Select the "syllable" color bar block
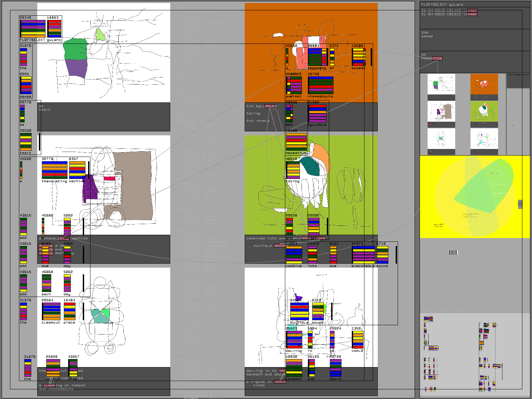 317,114
